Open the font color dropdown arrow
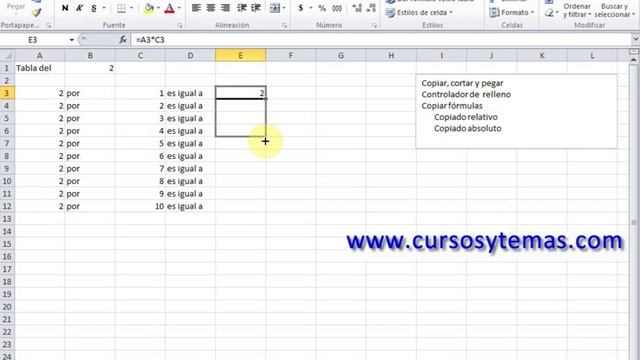Viewport: 640px width, 360px height. pos(179,8)
